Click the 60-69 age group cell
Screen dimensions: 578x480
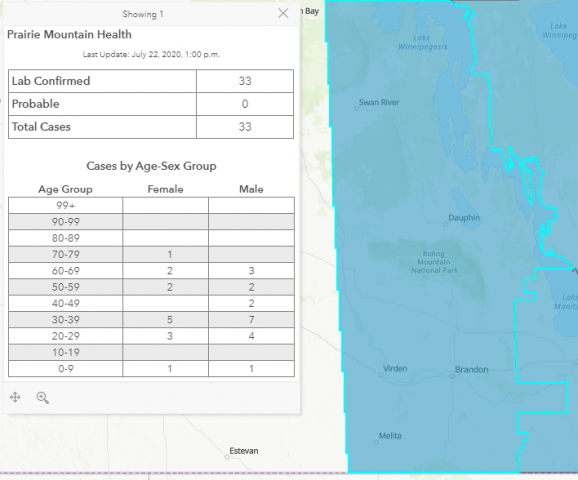(66, 271)
